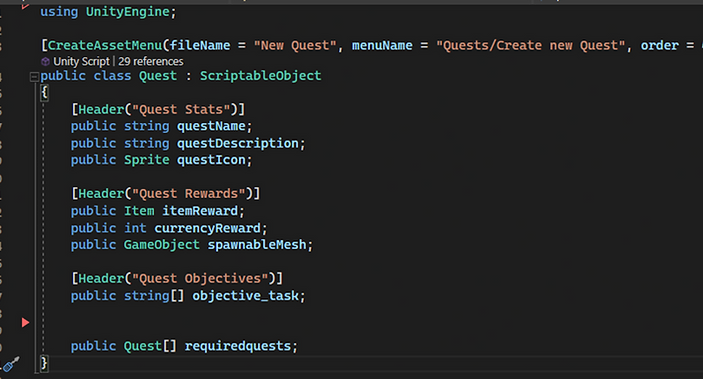This screenshot has width=703, height=379.
Task: Click the Quest[] array type
Action: [x=150, y=346]
